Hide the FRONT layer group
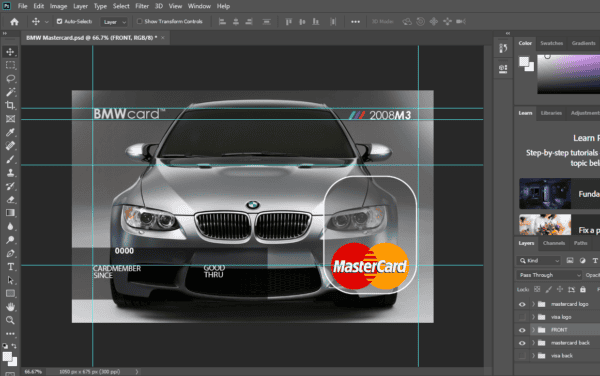600x376 pixels. point(522,330)
